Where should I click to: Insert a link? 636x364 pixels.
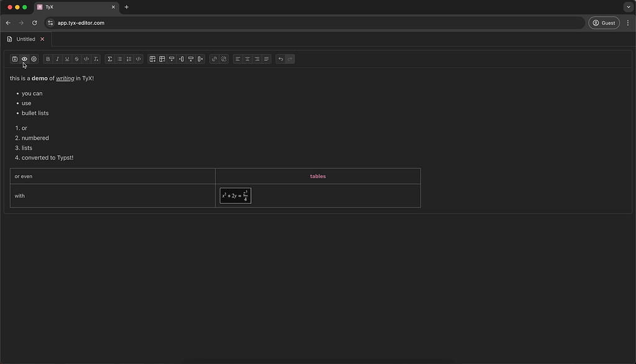click(x=214, y=59)
